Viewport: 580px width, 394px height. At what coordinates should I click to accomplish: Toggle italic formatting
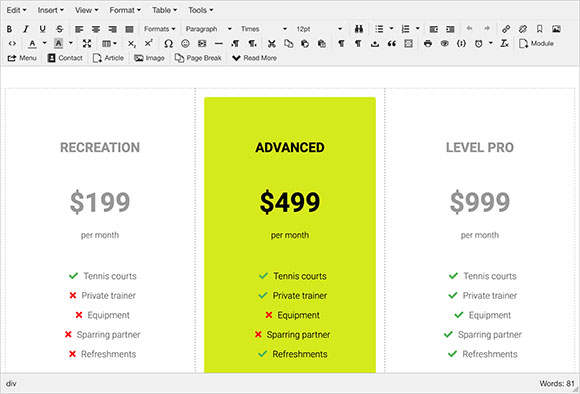click(x=26, y=29)
